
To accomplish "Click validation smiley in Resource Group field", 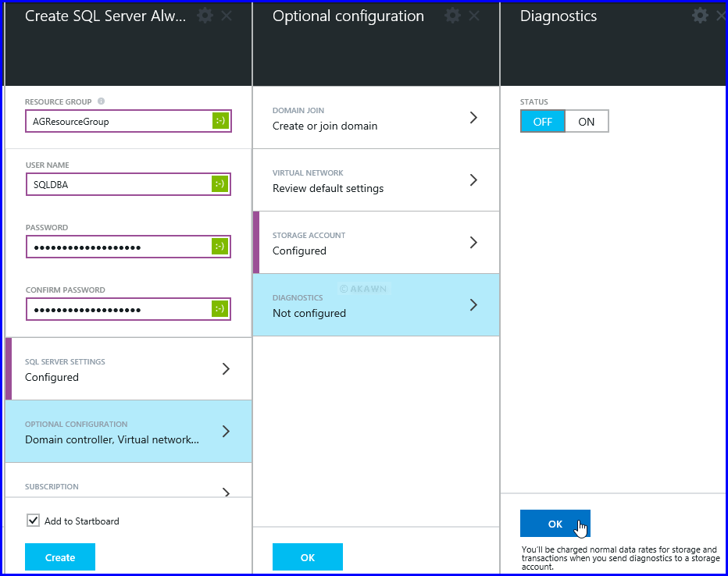I will click(x=220, y=121).
